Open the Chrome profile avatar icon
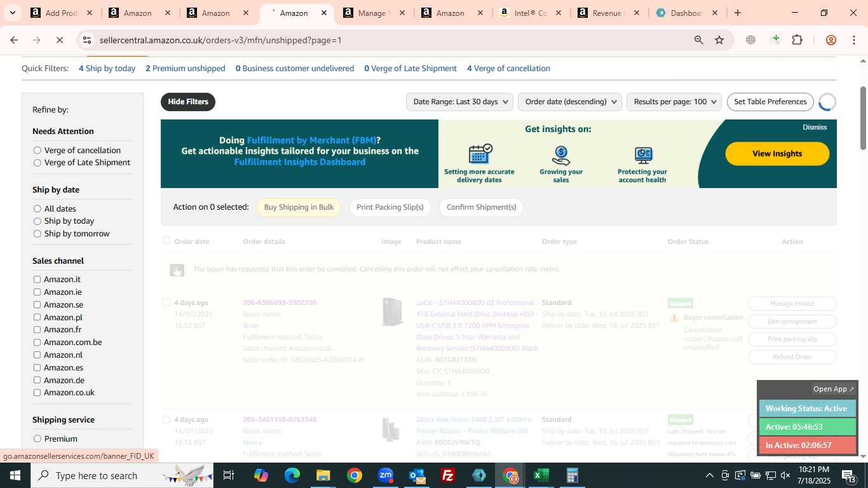 click(831, 40)
